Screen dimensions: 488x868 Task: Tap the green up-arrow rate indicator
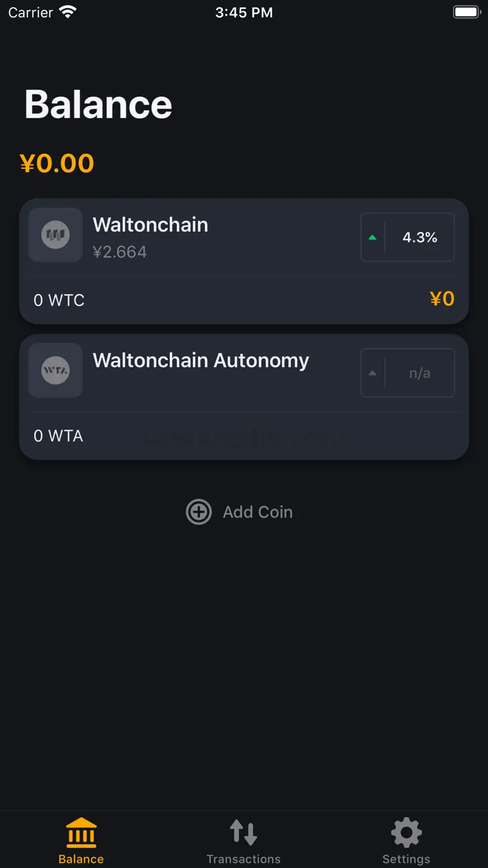point(373,238)
